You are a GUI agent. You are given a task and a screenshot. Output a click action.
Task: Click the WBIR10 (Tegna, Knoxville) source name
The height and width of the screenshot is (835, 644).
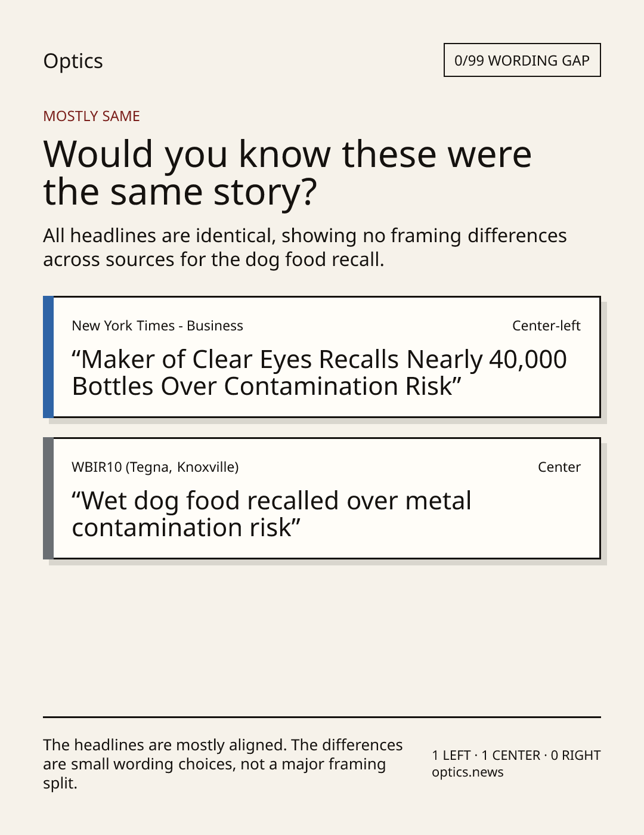tap(155, 467)
